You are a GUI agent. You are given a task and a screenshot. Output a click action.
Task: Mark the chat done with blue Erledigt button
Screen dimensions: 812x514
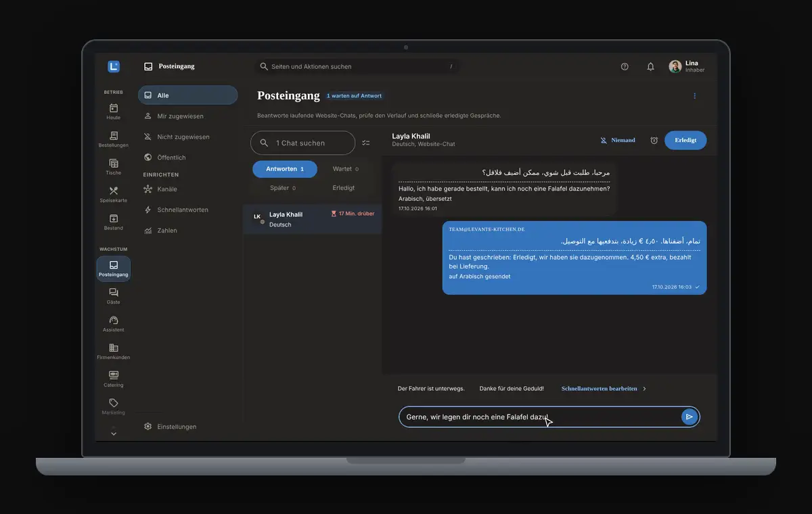point(685,140)
